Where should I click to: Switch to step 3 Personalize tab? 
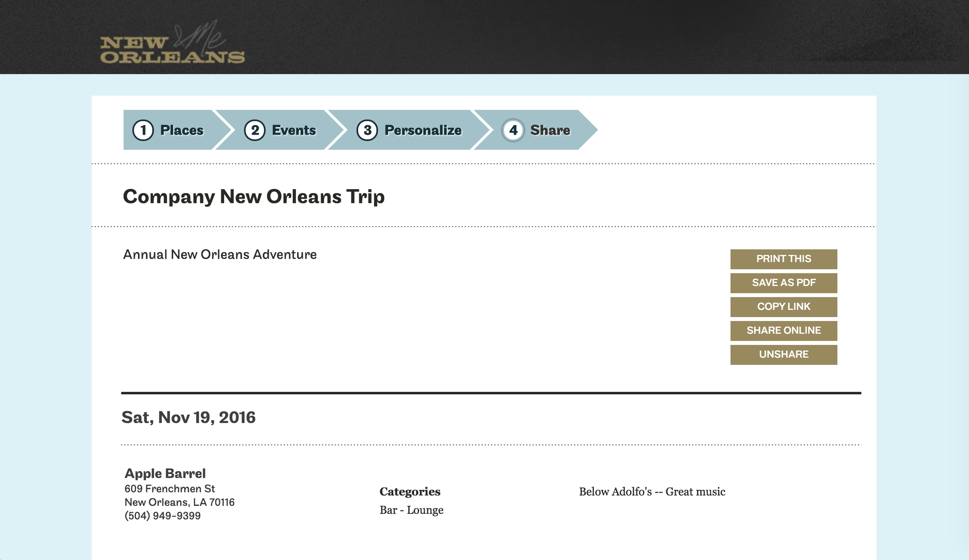tap(410, 130)
